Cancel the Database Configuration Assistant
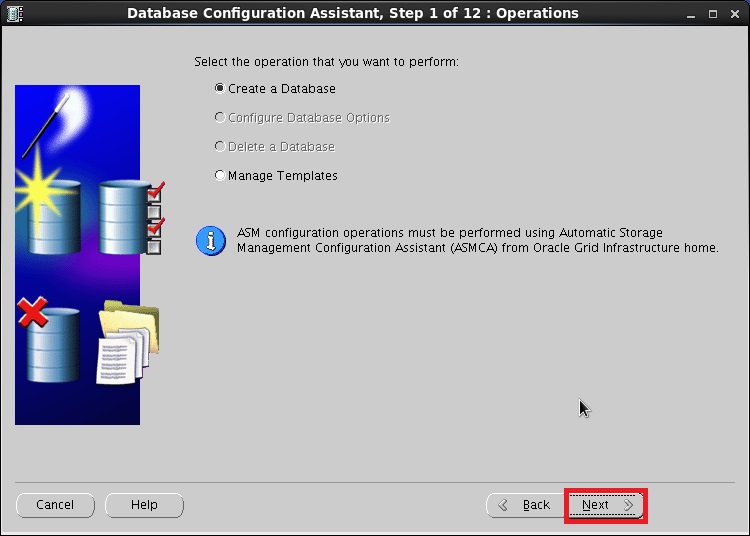The width and height of the screenshot is (750, 536). (55, 505)
